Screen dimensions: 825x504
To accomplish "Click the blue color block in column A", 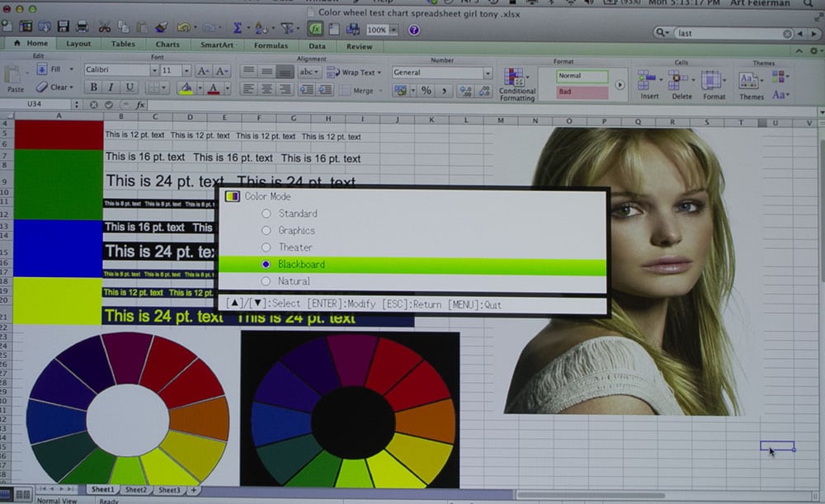I will pos(58,248).
